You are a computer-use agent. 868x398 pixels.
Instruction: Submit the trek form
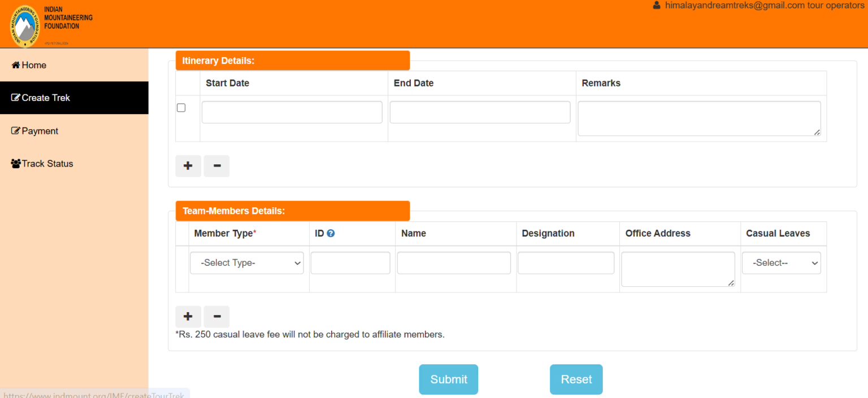coord(448,379)
